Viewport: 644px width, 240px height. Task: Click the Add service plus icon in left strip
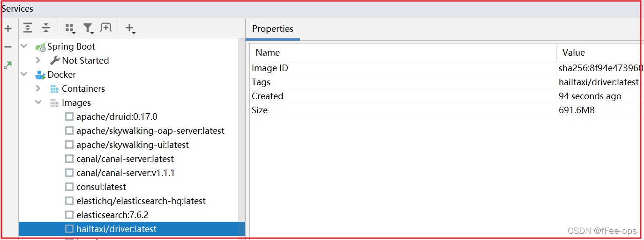point(8,29)
